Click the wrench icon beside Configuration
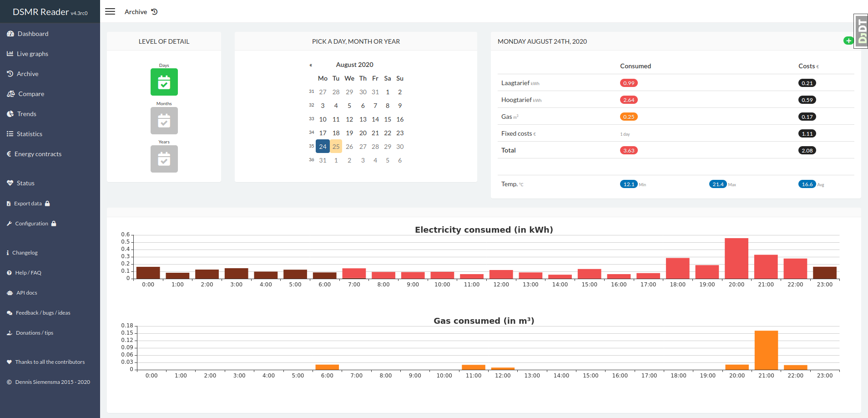The height and width of the screenshot is (418, 868). point(9,224)
